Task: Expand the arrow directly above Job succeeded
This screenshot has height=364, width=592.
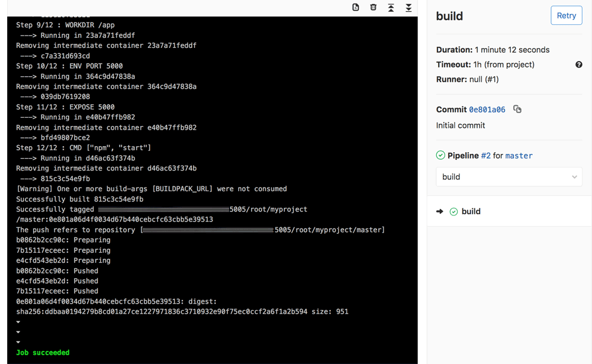Action: click(18, 342)
